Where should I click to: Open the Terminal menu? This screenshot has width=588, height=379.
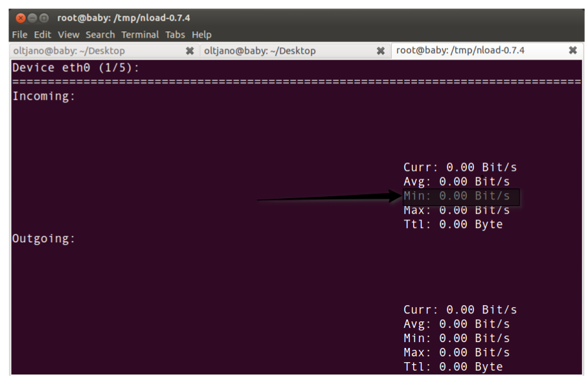click(140, 34)
